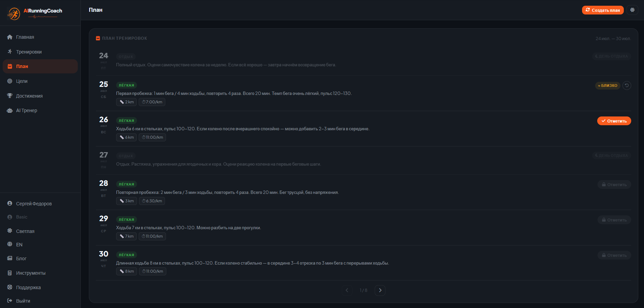Click the July 28 workout description text

click(228, 193)
